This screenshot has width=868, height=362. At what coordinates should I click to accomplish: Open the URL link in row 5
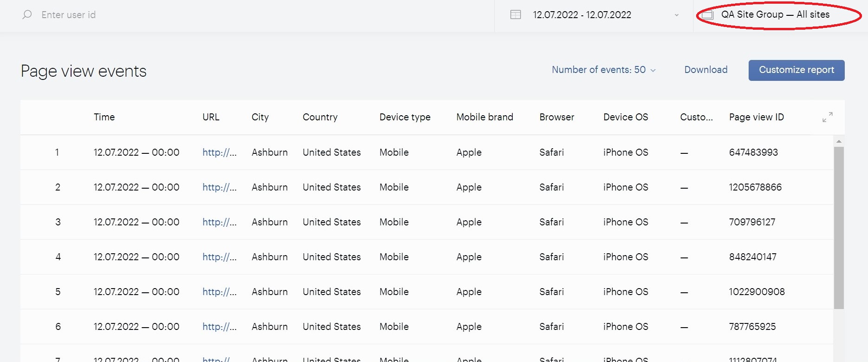click(220, 292)
